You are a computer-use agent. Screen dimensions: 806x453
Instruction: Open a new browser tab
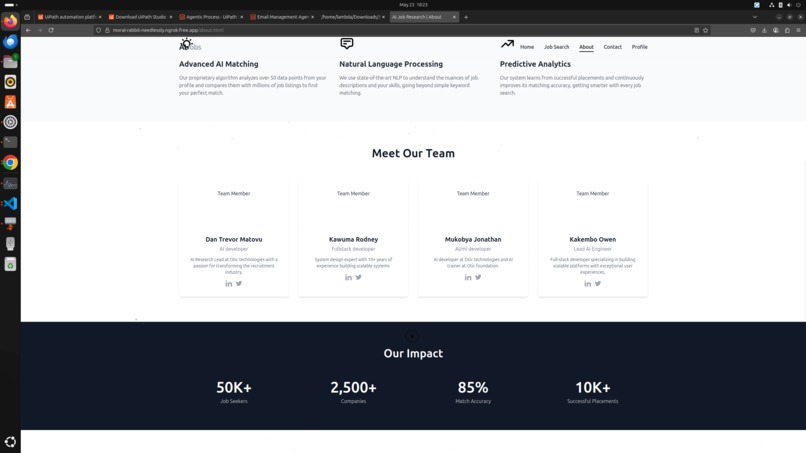point(466,17)
